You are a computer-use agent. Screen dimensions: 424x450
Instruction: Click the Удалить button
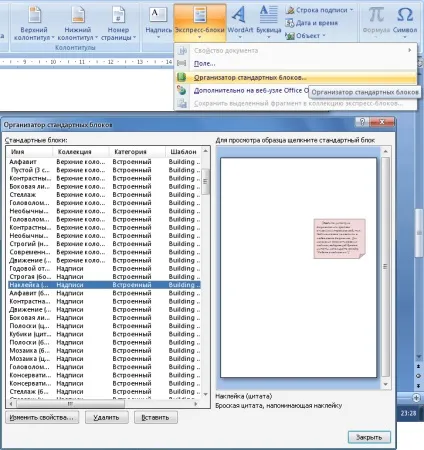(107, 417)
